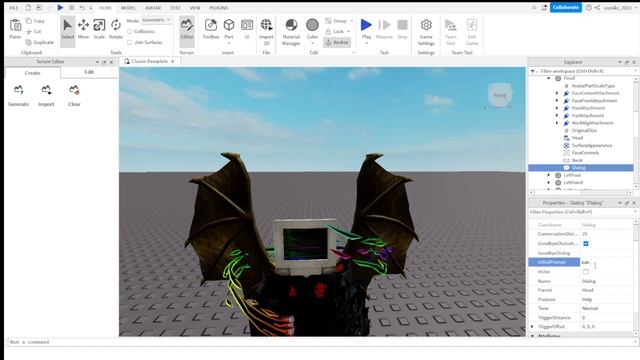Viewport: 640px width, 360px height.
Task: Click the new file icon in quick access bar
Action: 28,8
